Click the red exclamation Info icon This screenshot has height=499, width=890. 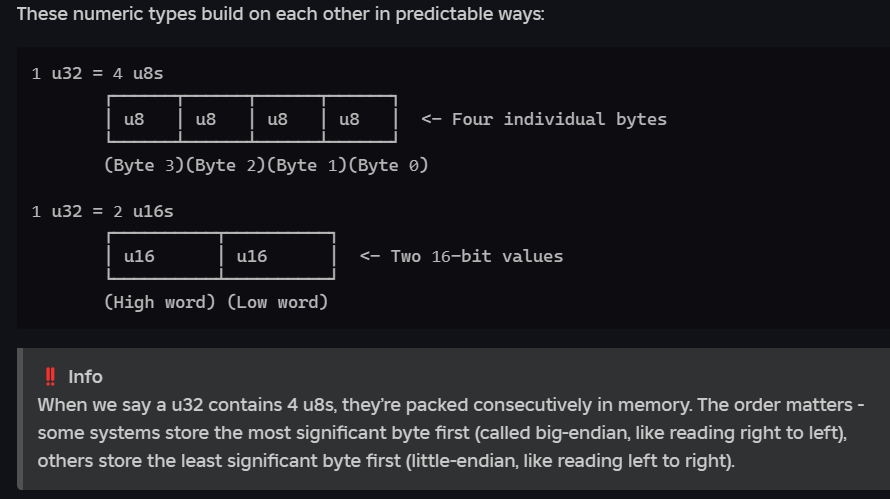pyautogui.click(x=51, y=377)
